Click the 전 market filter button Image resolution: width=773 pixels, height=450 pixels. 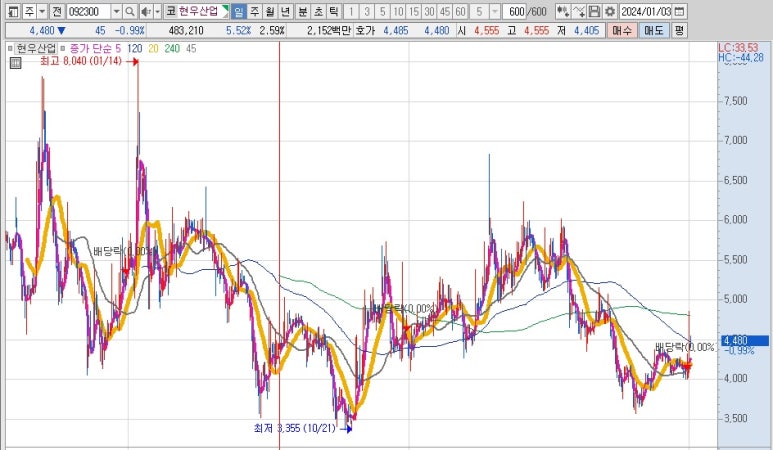(57, 11)
